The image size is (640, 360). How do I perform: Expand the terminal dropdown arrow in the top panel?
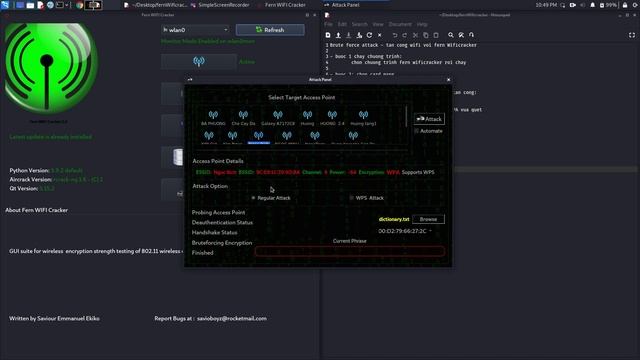click(67, 5)
